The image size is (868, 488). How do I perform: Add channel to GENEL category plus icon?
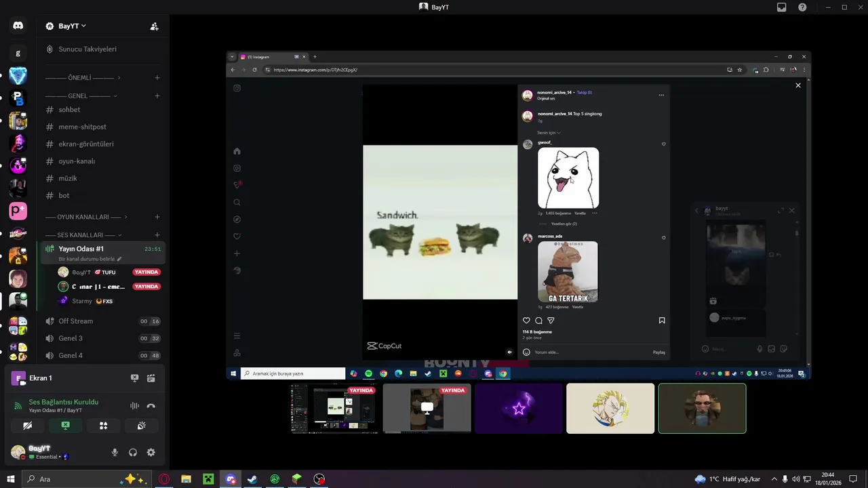(x=157, y=96)
